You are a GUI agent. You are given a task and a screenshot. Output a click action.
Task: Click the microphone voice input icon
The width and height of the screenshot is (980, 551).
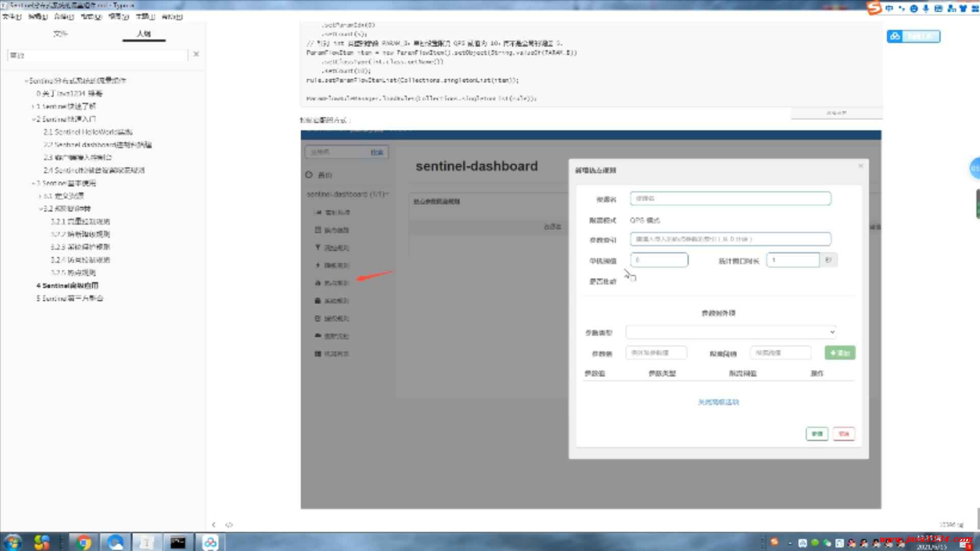tap(926, 9)
